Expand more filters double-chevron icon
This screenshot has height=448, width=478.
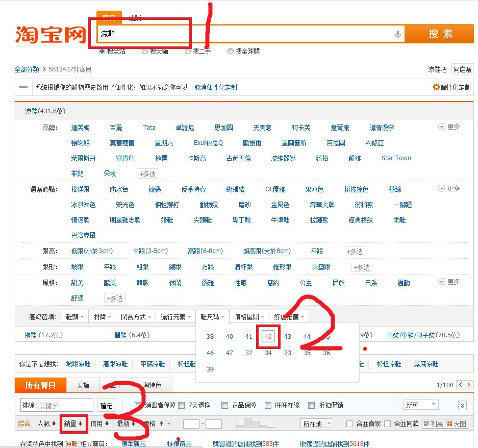click(462, 405)
